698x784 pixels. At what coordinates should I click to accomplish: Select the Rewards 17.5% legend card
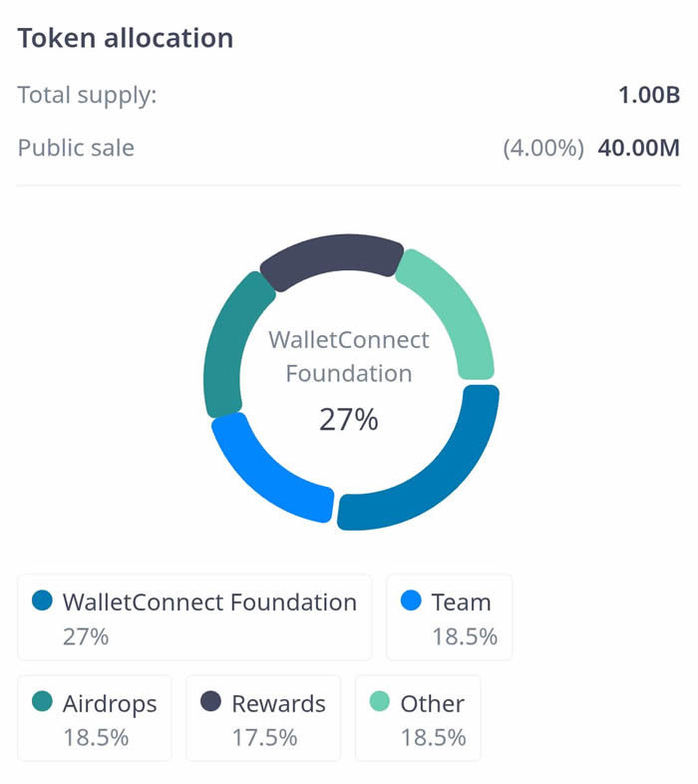(x=263, y=718)
